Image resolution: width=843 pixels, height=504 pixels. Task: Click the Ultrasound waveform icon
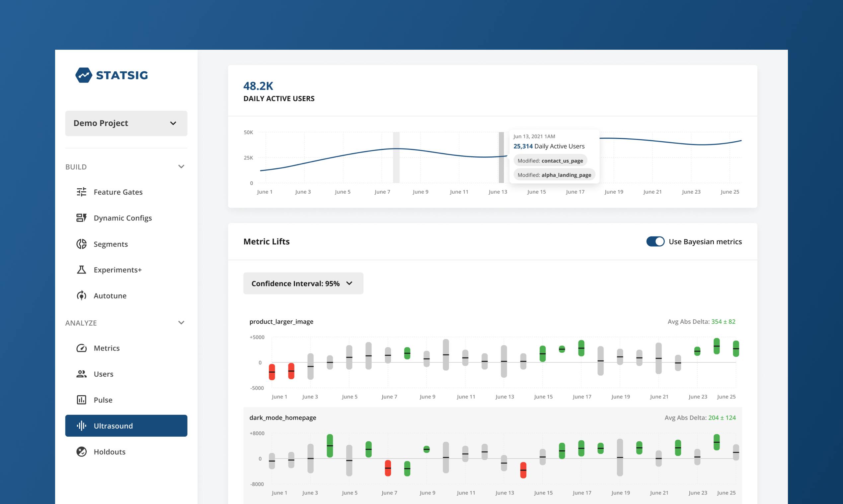81,425
